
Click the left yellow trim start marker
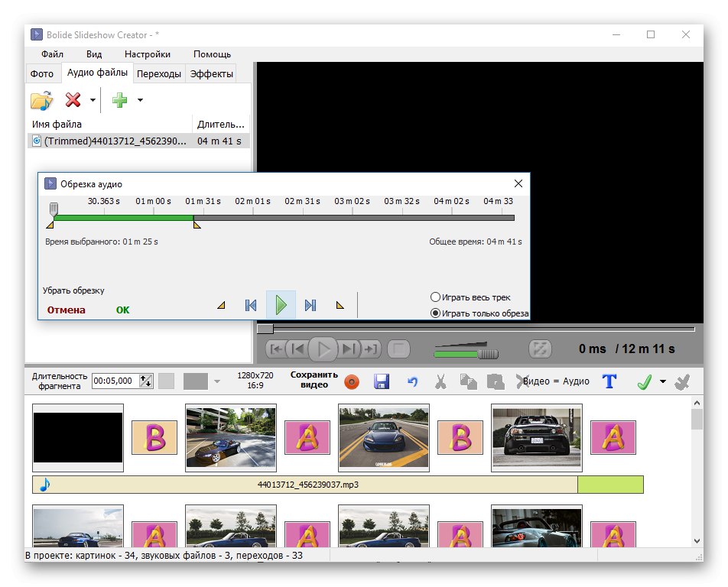(x=50, y=225)
